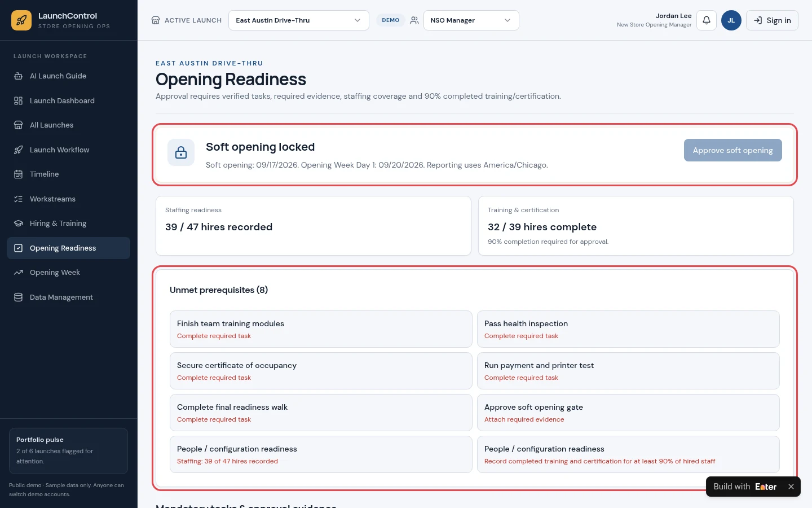The width and height of the screenshot is (812, 508).
Task: Click the Launch Dashboard grid icon
Action: click(x=18, y=100)
